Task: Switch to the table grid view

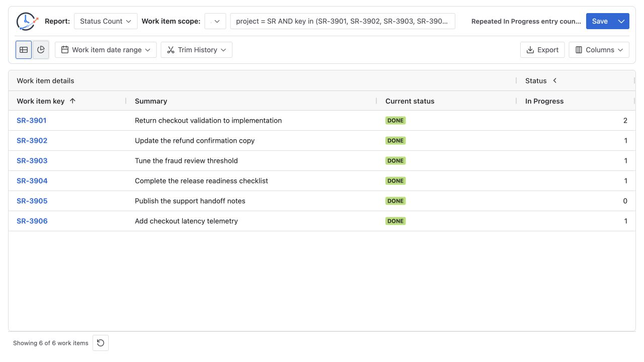Action: click(24, 50)
